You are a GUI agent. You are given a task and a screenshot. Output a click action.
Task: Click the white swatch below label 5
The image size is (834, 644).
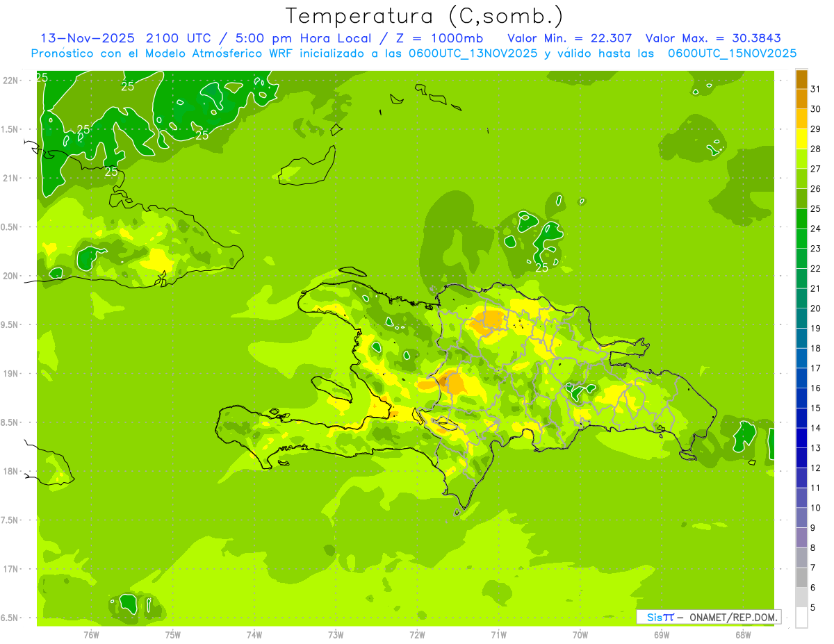tap(802, 618)
